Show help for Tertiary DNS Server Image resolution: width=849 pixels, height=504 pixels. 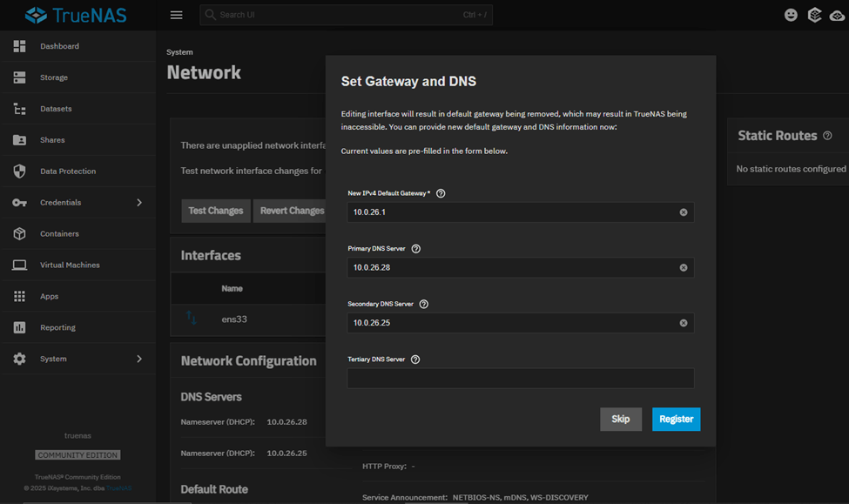(x=415, y=360)
